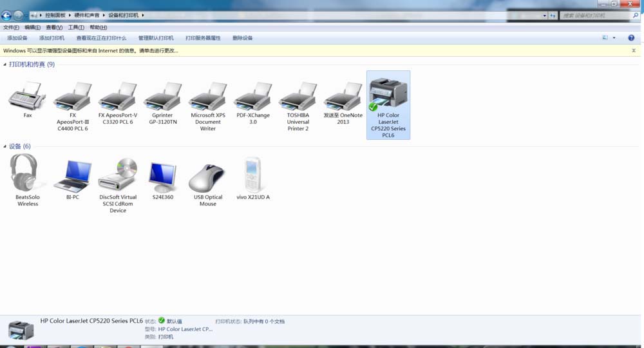Select FX ApeosPort-V C3320 PCL 6 printer
The height and width of the screenshot is (348, 644).
118,96
